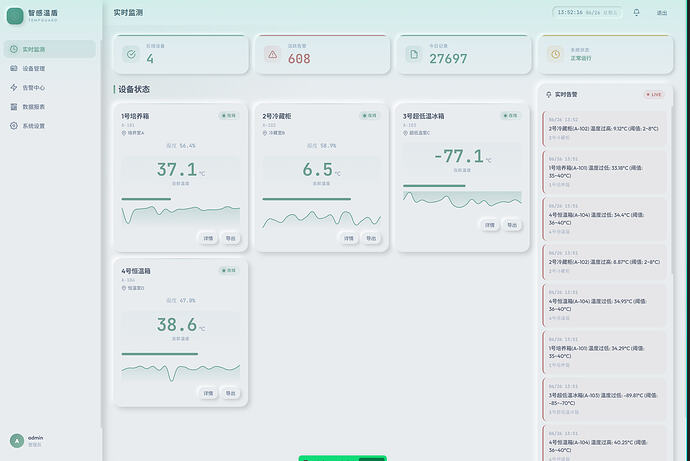This screenshot has width=690, height=461.
Task: Click the document icon beside 27697
Action: coord(414,55)
